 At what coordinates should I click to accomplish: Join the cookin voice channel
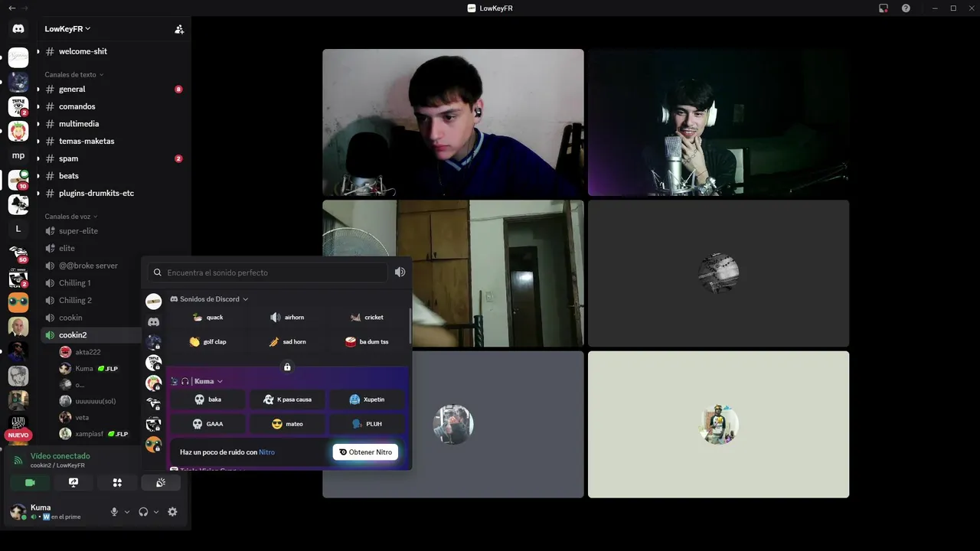70,318
